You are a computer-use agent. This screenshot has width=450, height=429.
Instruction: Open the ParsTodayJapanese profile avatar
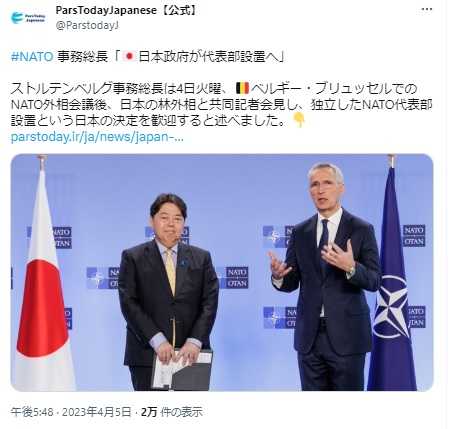[28, 17]
